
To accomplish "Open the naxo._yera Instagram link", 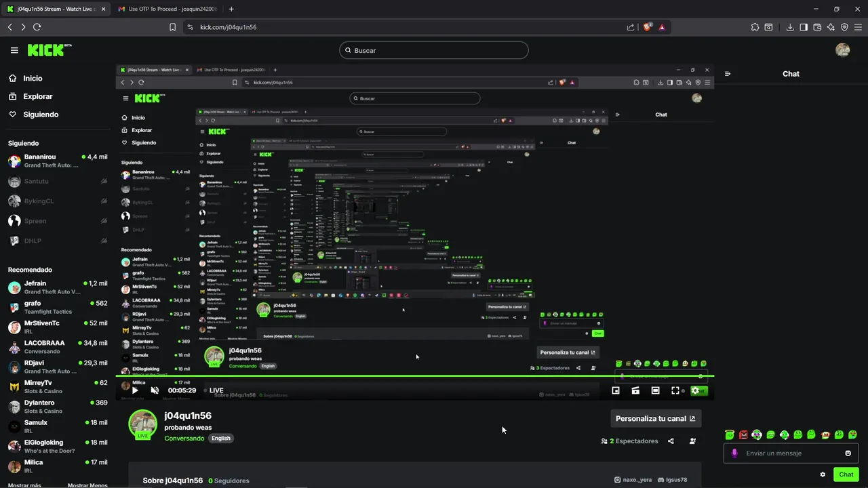I will coord(633,480).
